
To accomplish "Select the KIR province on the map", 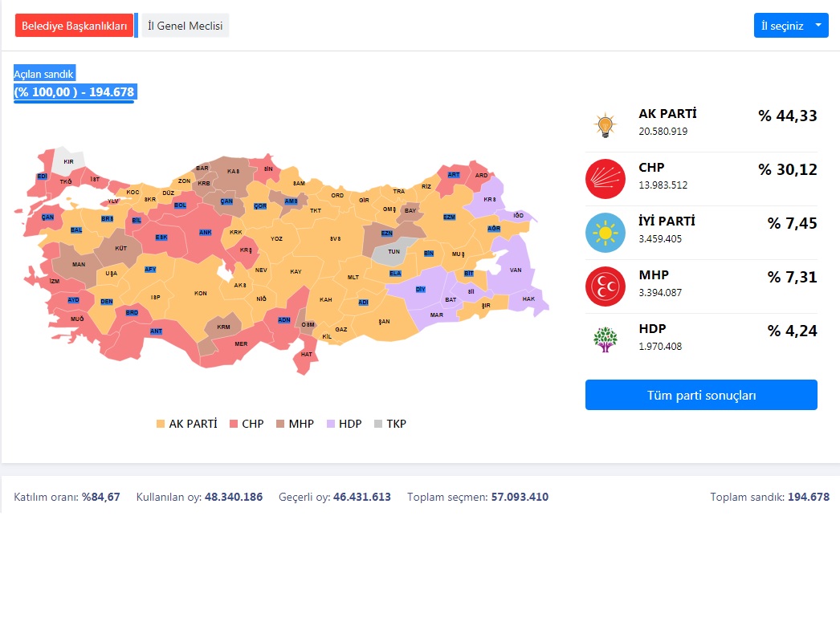I will click(68, 161).
